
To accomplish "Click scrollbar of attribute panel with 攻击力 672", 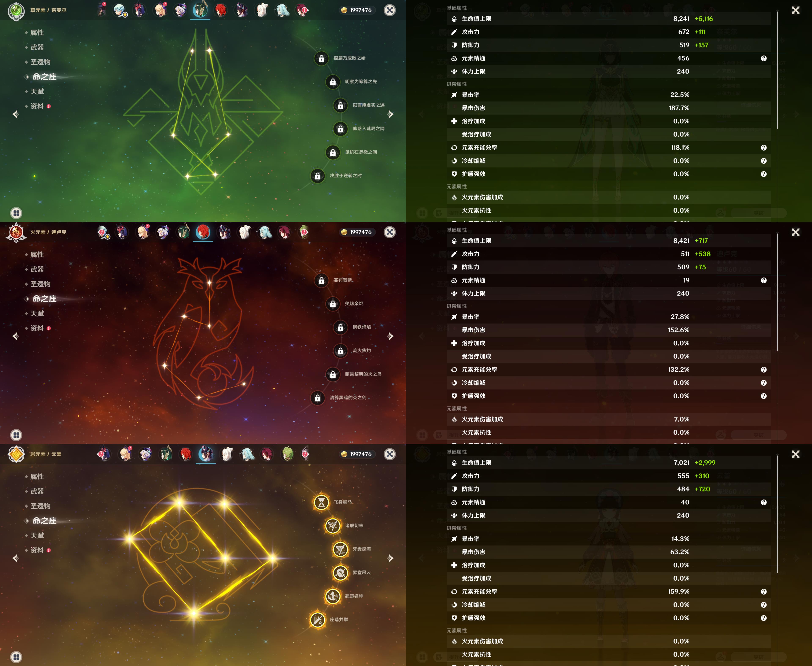I will pyautogui.click(x=778, y=70).
